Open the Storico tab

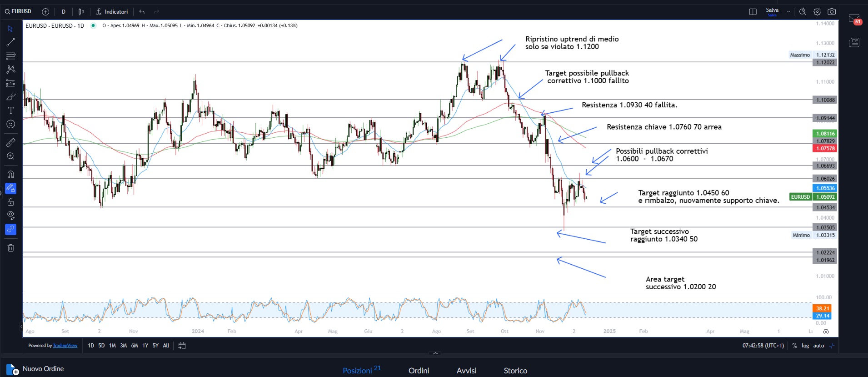click(x=515, y=371)
